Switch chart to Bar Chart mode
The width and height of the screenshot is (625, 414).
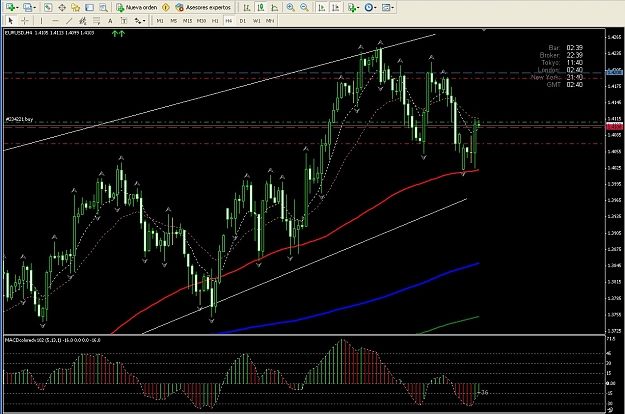coord(247,7)
